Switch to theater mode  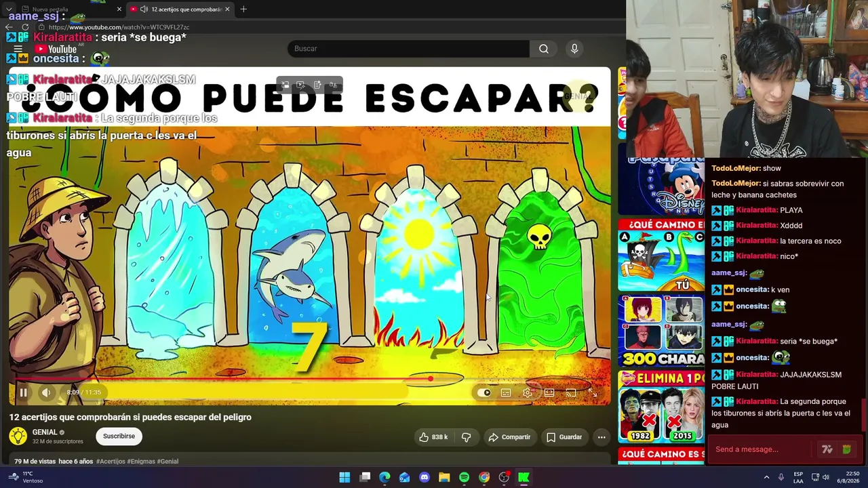(549, 392)
